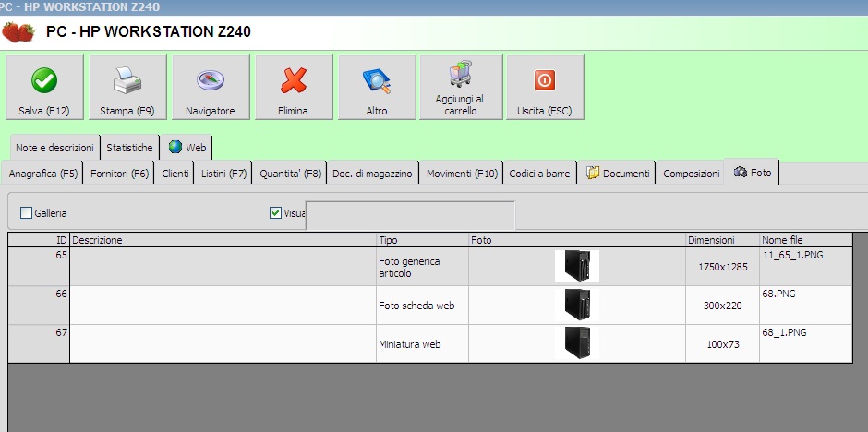Switch to Quantita' (F8) tab
The width and height of the screenshot is (868, 432).
pos(290,174)
